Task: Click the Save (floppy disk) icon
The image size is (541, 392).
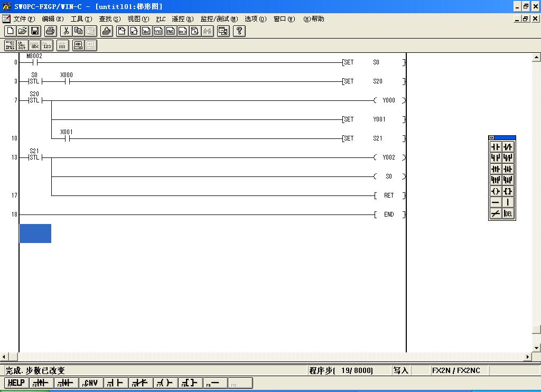Action: pyautogui.click(x=35, y=31)
